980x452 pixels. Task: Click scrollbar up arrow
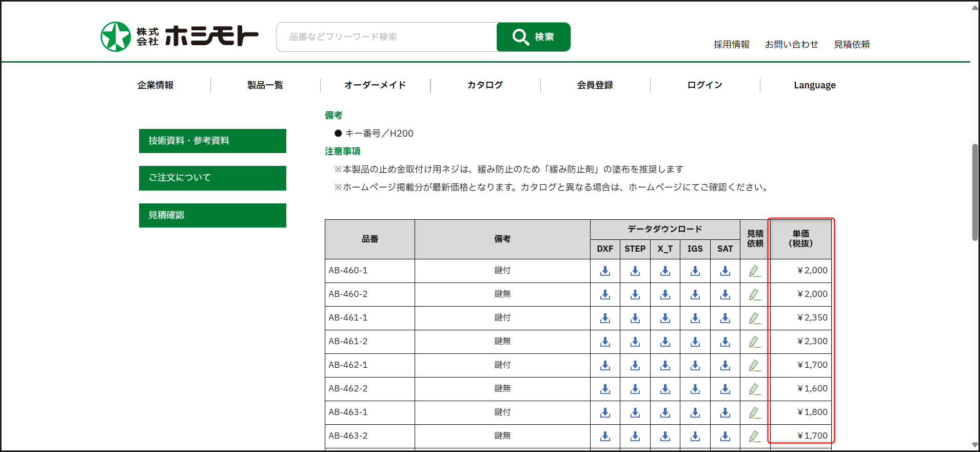(x=975, y=7)
